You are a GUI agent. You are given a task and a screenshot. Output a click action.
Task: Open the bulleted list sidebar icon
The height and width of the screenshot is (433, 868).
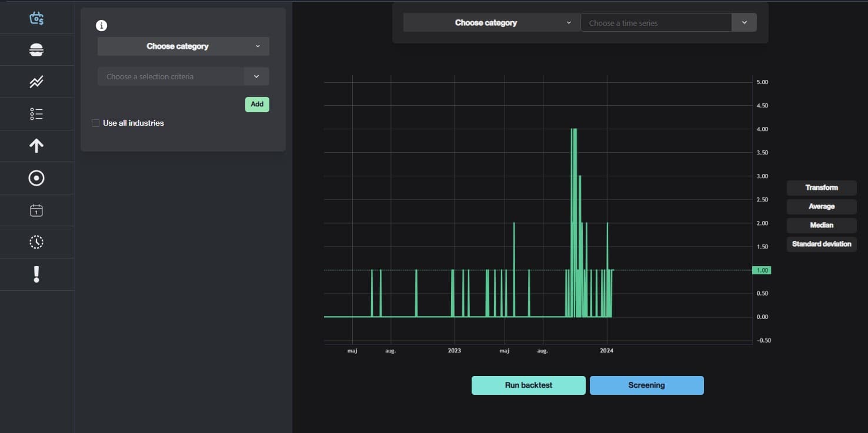click(x=36, y=114)
